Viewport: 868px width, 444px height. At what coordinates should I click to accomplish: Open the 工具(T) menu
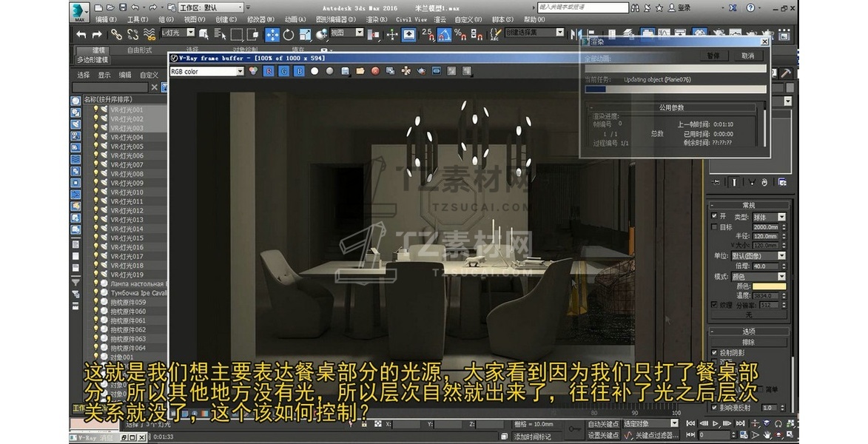[138, 19]
